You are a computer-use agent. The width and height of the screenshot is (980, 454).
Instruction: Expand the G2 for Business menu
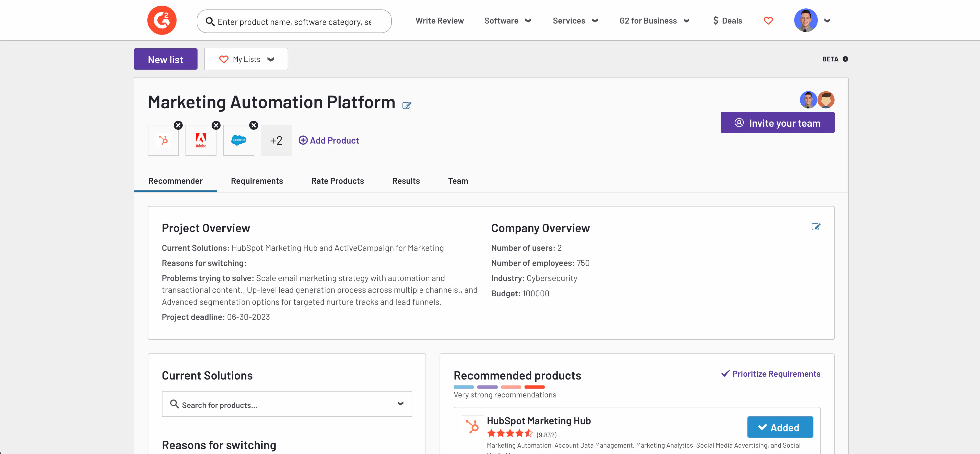654,20
